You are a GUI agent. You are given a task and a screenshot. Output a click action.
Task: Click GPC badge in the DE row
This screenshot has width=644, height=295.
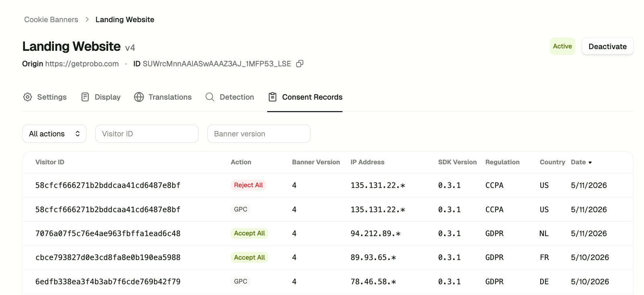[x=241, y=281]
